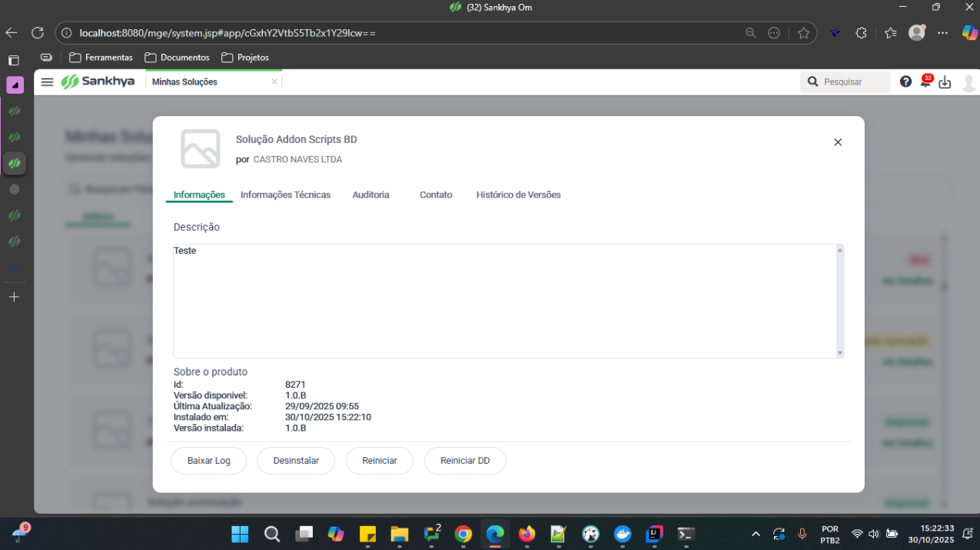Open the Informações Técnicas tab
The image size is (980, 550).
click(x=285, y=195)
